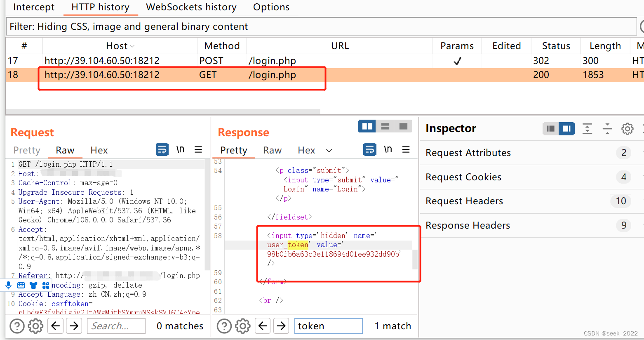Expand Response Headers section
Viewport: 644px width, 340px height.
coord(532,225)
